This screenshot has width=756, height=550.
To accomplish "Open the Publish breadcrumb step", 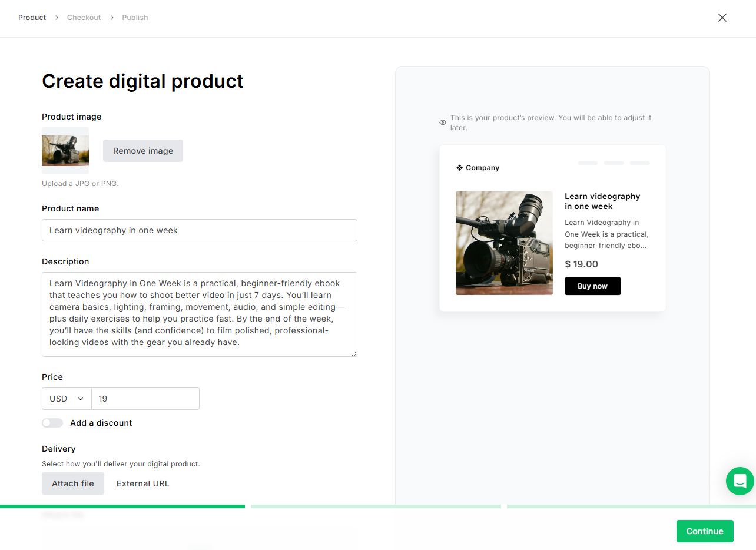I will coord(135,18).
